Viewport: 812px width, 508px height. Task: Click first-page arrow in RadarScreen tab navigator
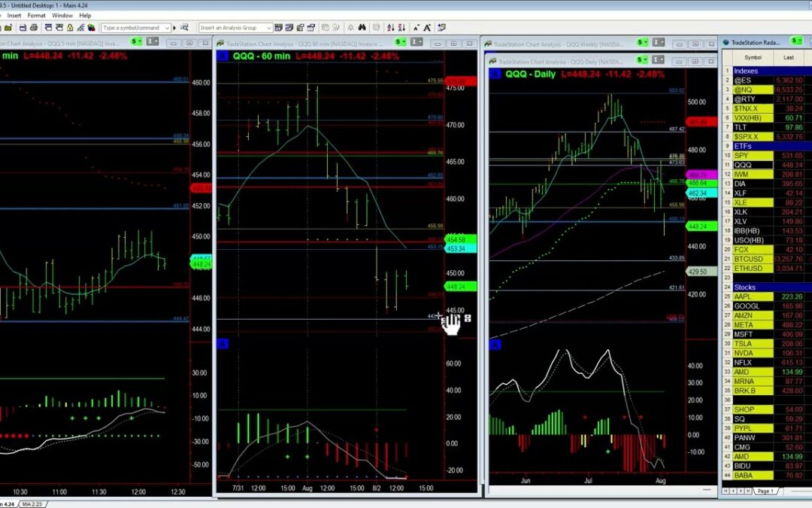(726, 491)
